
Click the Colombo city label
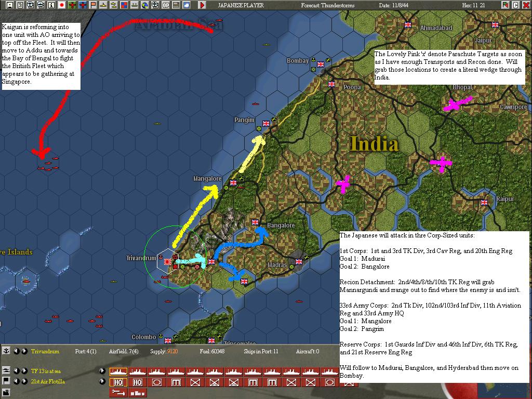tap(144, 337)
